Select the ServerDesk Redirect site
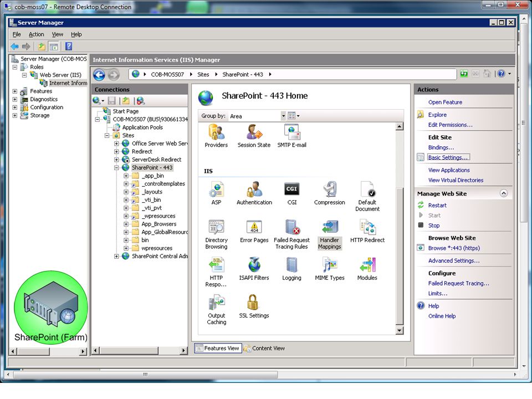532x399 pixels. (156, 160)
